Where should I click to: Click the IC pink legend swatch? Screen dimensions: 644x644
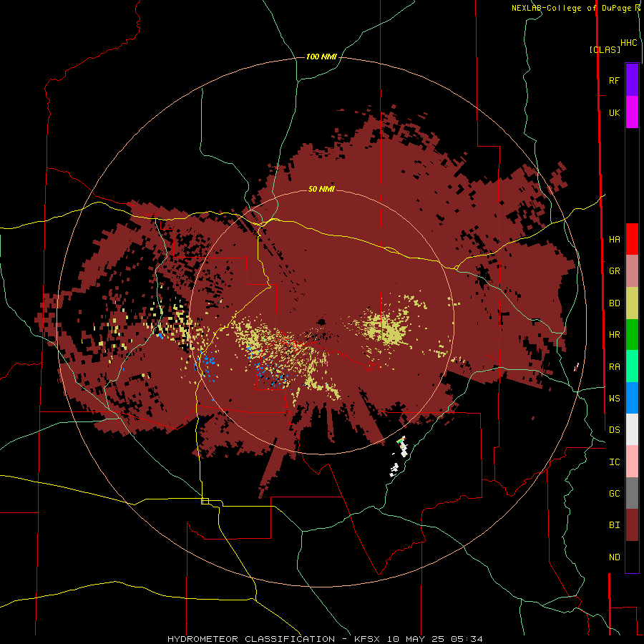pos(632,462)
